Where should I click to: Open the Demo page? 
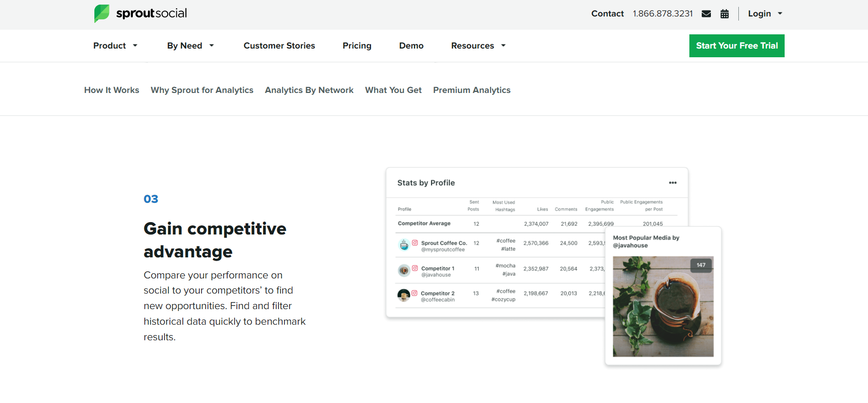click(x=411, y=46)
